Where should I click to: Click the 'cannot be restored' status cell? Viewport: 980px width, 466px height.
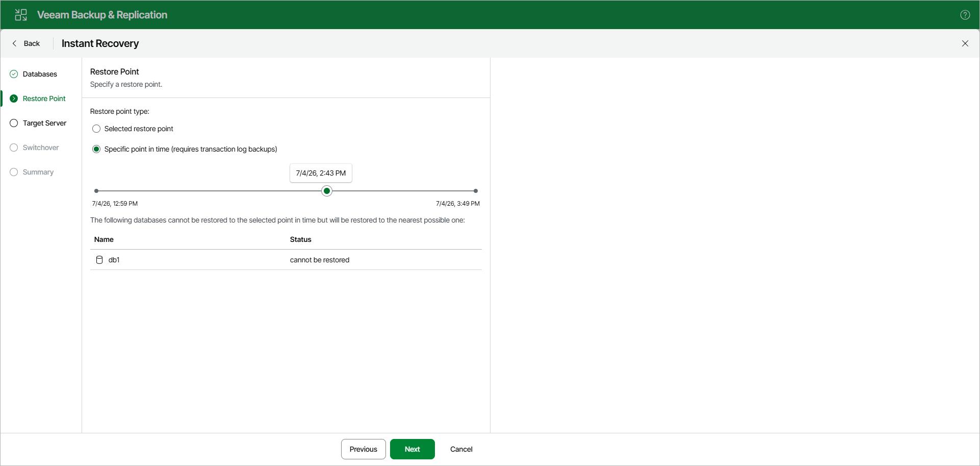tap(320, 260)
